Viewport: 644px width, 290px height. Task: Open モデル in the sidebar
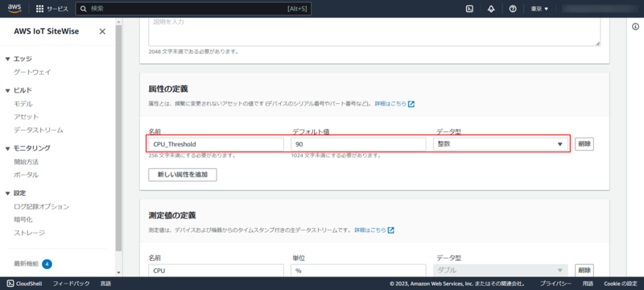(x=23, y=104)
